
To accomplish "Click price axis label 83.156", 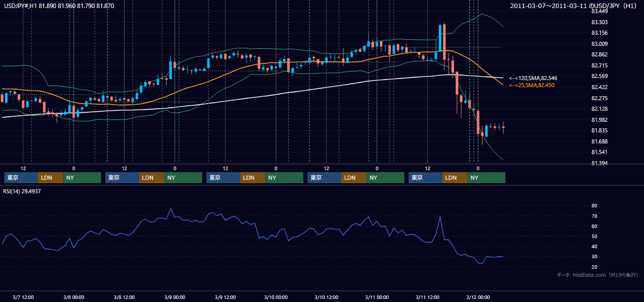I will tap(599, 33).
